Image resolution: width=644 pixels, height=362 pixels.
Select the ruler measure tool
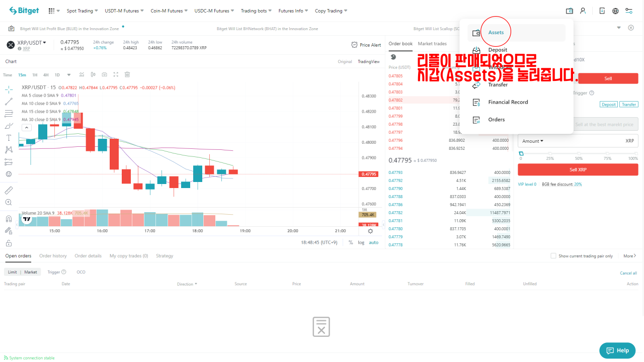coord(9,191)
